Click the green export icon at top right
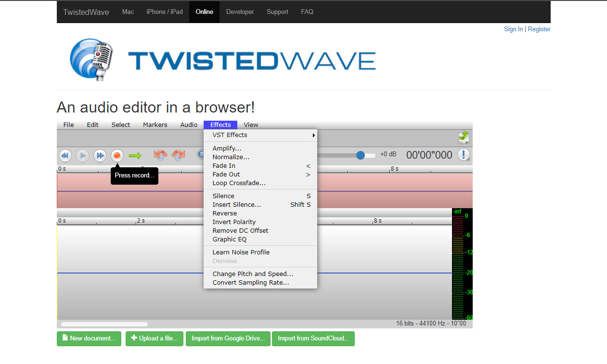607x364 pixels. click(464, 137)
